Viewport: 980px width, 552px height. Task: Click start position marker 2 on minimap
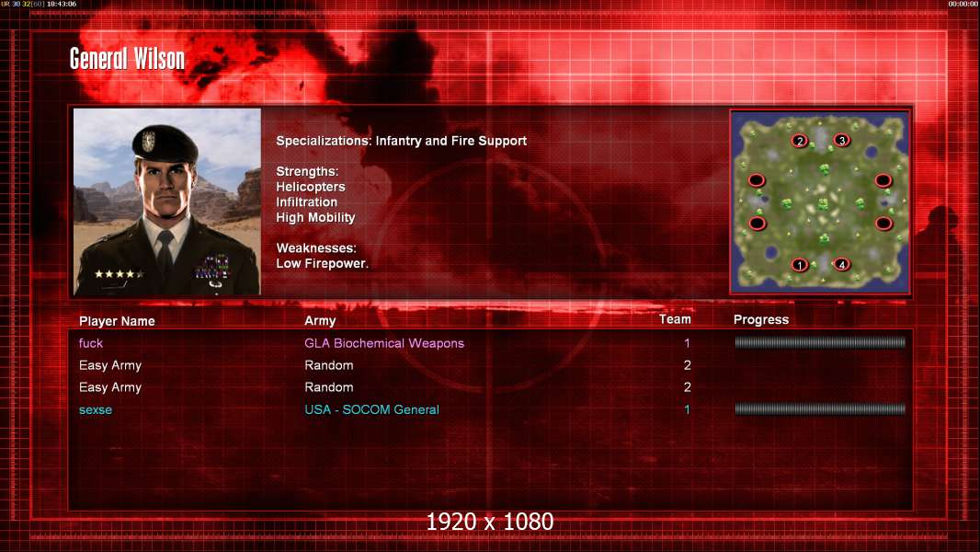point(800,141)
